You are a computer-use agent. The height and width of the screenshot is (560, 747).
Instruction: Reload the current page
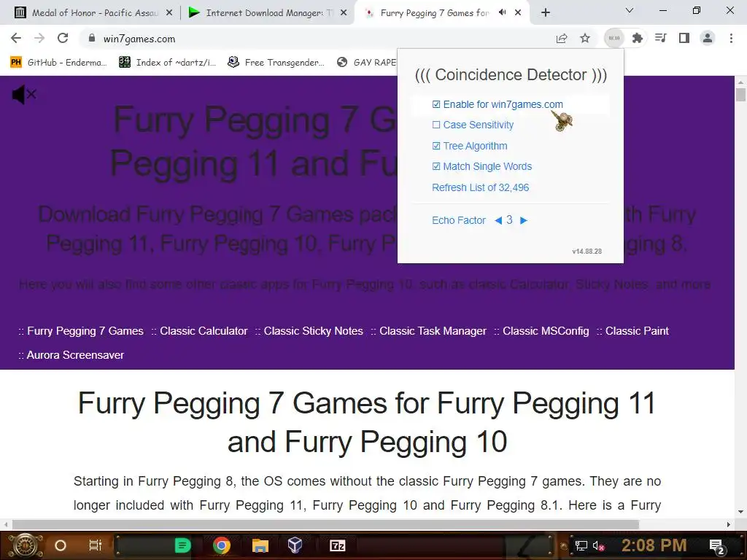coord(63,38)
